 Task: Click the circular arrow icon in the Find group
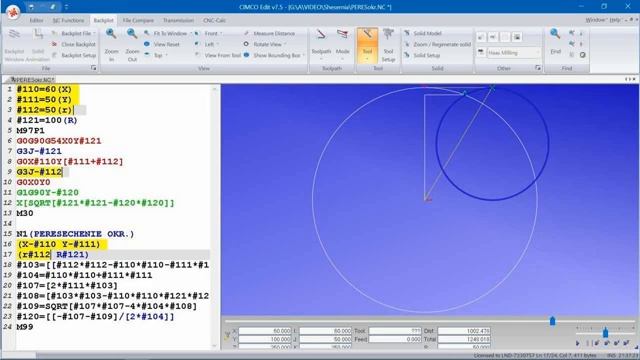pyautogui.click(x=582, y=55)
